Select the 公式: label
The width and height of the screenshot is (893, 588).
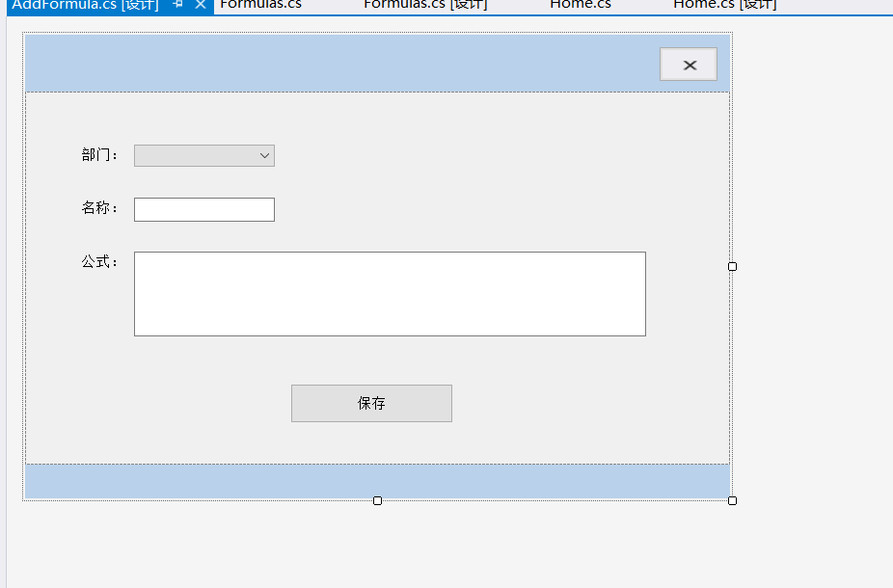99,262
